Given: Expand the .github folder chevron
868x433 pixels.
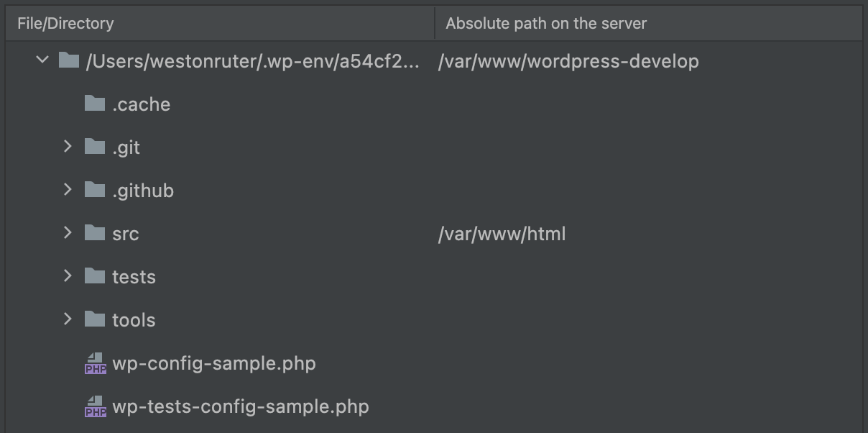Looking at the screenshot, I should click(68, 190).
